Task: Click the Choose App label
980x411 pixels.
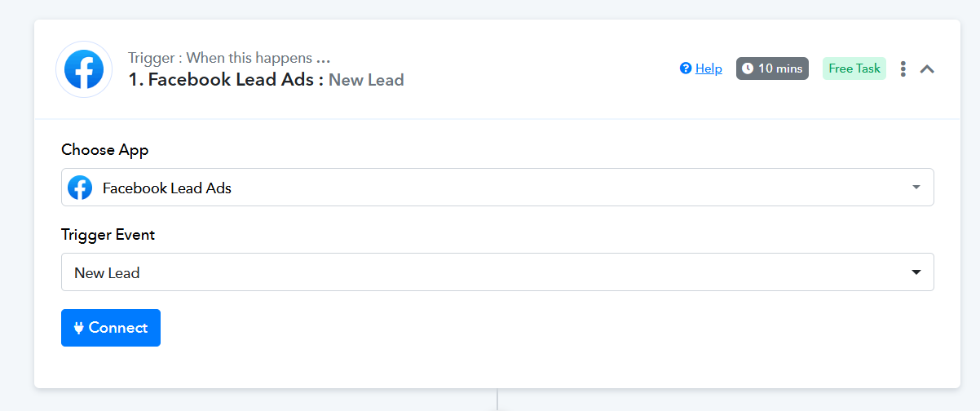Action: pyautogui.click(x=105, y=150)
